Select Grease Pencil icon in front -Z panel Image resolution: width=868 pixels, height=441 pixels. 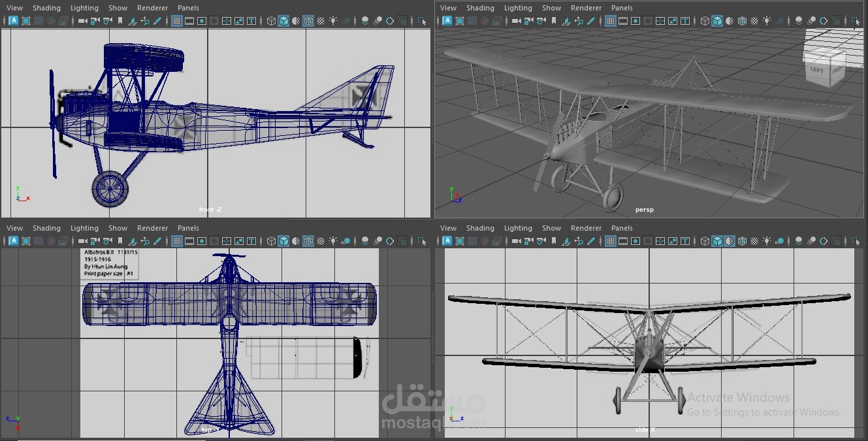tap(157, 21)
